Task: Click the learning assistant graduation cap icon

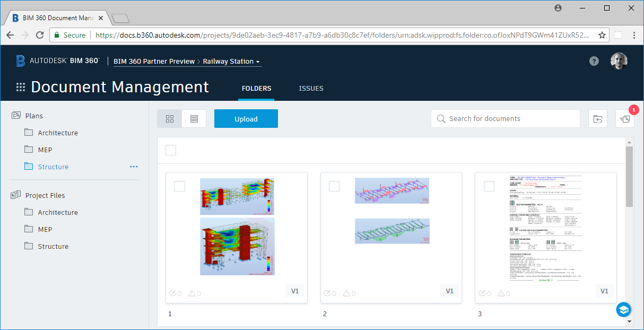Action: click(623, 310)
